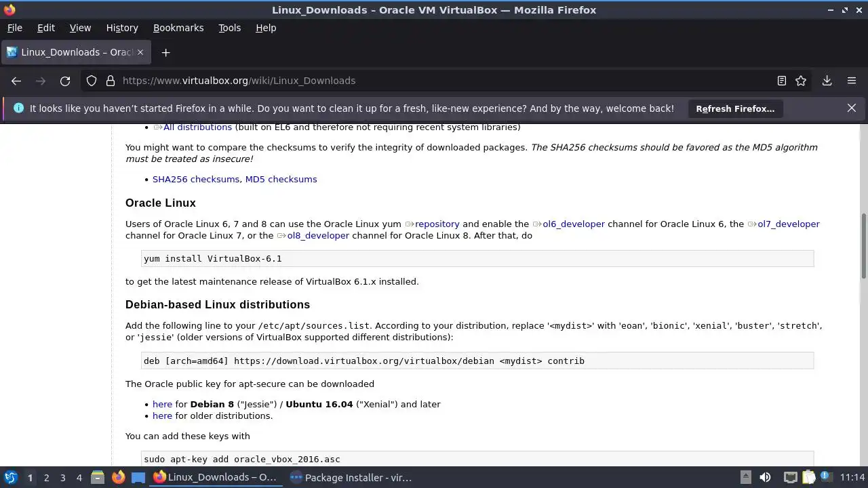Open the network connection tray icon
The image size is (868, 488).
pos(791,477)
